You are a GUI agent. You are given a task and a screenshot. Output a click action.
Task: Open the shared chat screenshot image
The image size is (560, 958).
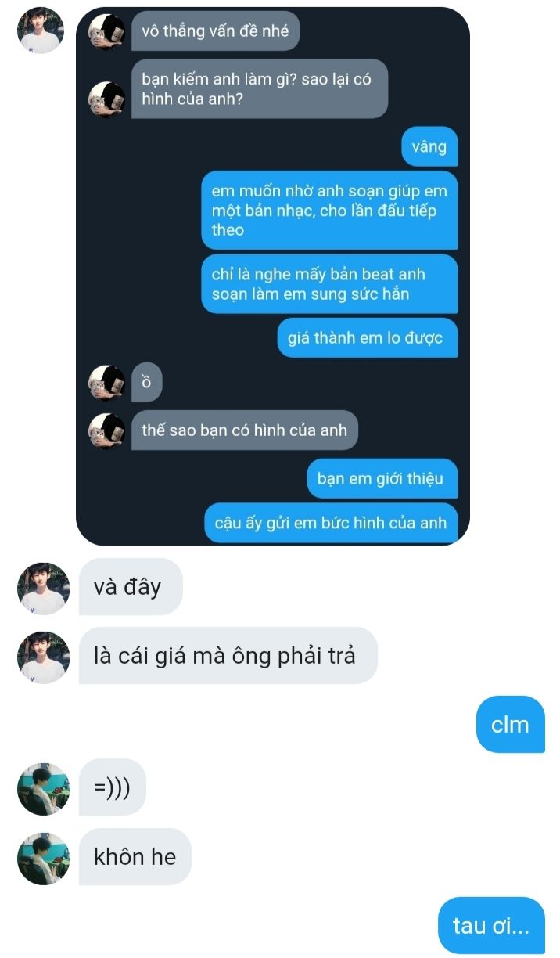pyautogui.click(x=273, y=276)
